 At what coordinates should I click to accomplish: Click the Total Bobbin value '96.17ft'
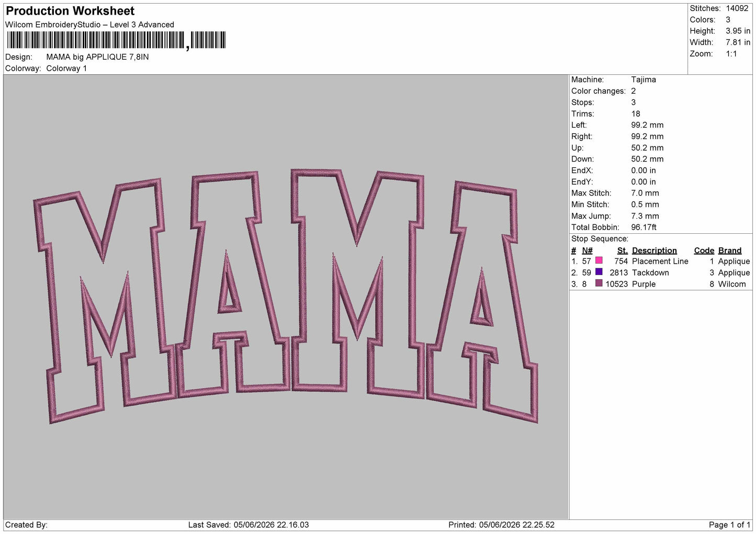point(644,228)
